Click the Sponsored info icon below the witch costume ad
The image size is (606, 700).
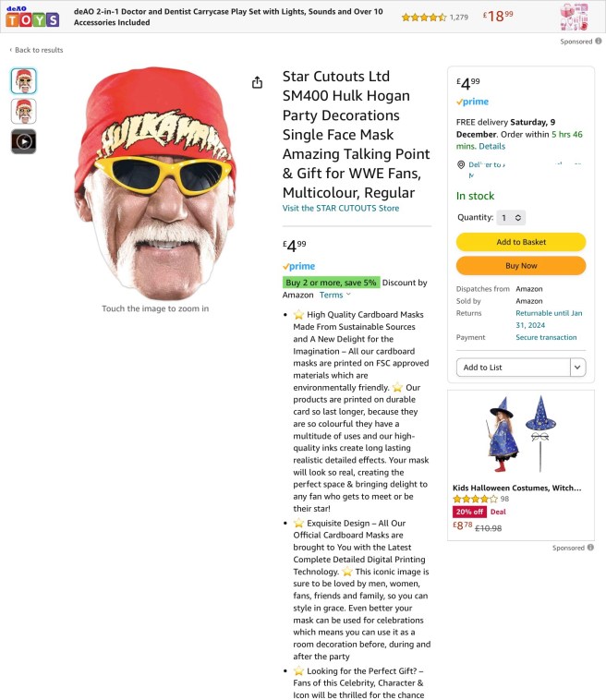pos(590,548)
